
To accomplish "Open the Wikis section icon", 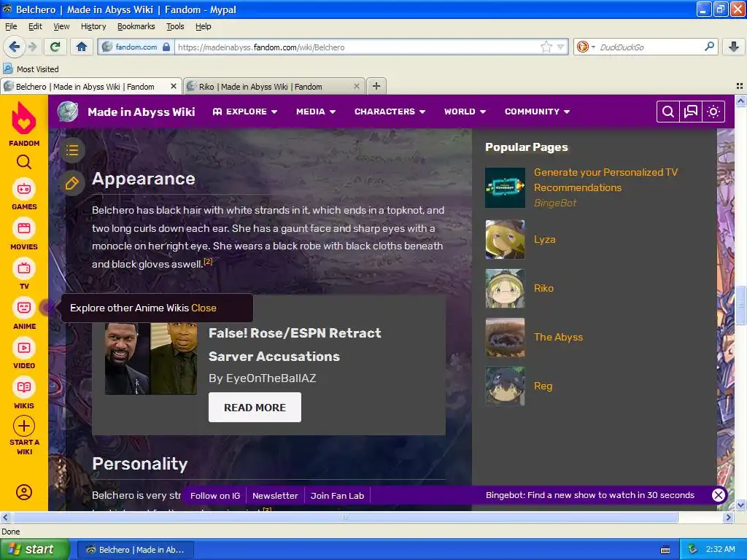I will point(24,387).
